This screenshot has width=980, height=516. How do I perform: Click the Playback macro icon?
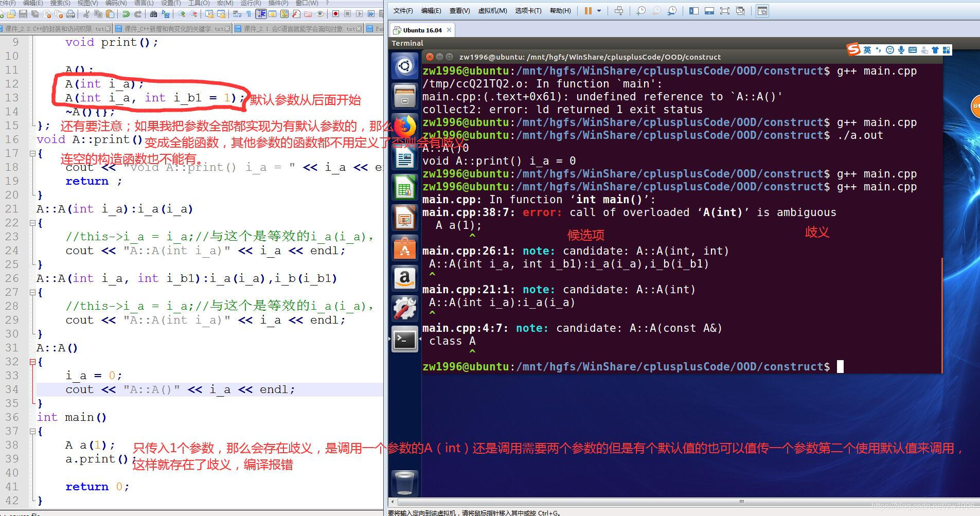pos(359,14)
